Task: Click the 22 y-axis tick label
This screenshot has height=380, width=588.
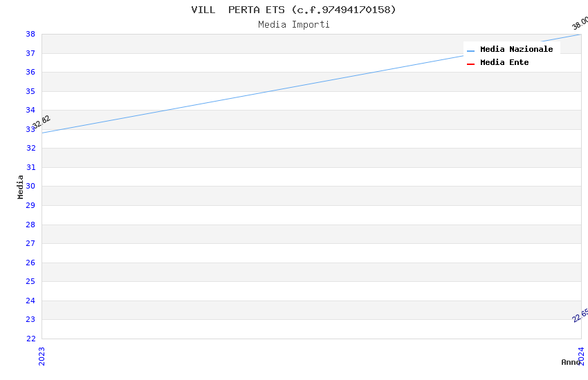Action: pos(30,339)
